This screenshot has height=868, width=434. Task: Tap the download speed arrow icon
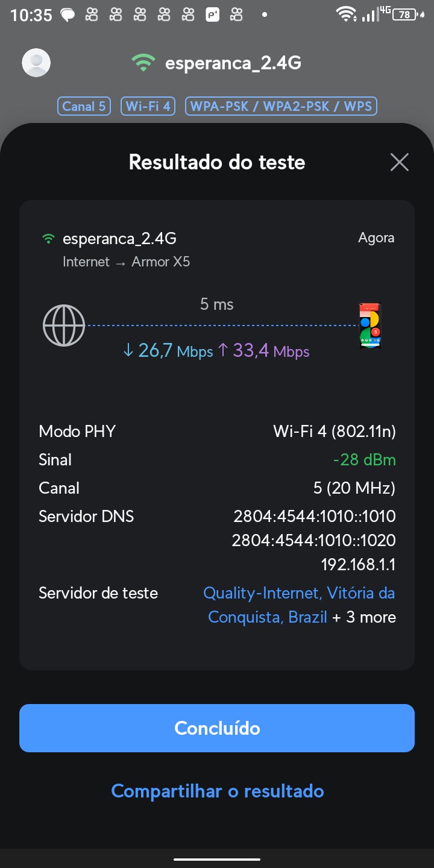pos(128,350)
